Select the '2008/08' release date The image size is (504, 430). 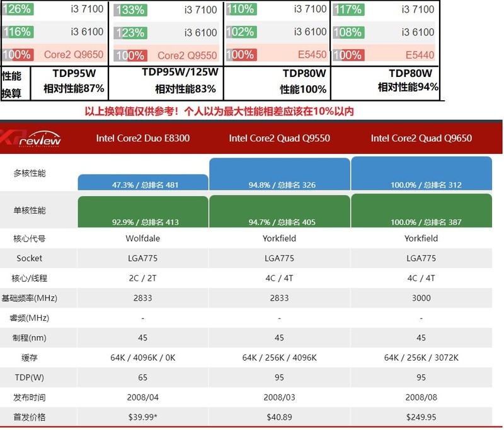click(421, 397)
